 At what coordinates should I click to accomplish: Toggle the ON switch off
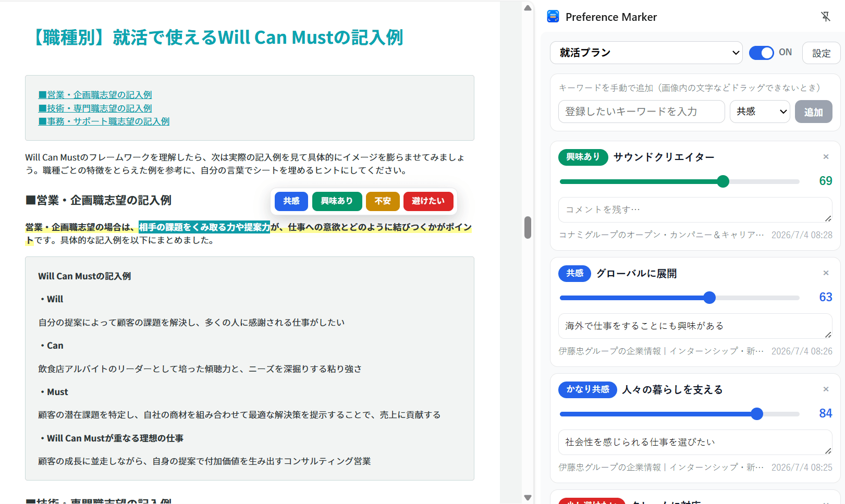761,53
